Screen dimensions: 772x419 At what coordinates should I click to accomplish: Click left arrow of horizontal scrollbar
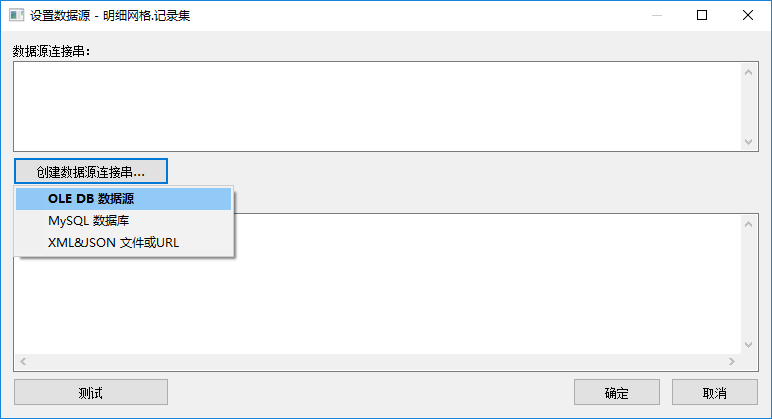(x=23, y=361)
